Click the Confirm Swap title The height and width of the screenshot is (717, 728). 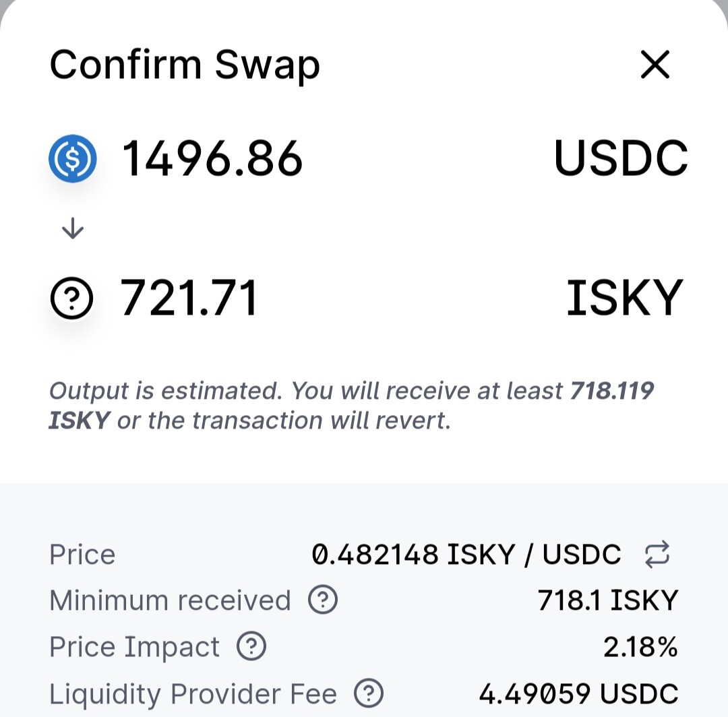(185, 66)
